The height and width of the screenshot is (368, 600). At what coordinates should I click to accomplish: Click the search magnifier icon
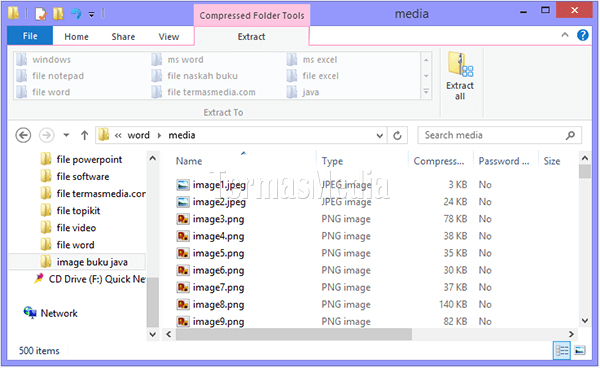(x=570, y=135)
